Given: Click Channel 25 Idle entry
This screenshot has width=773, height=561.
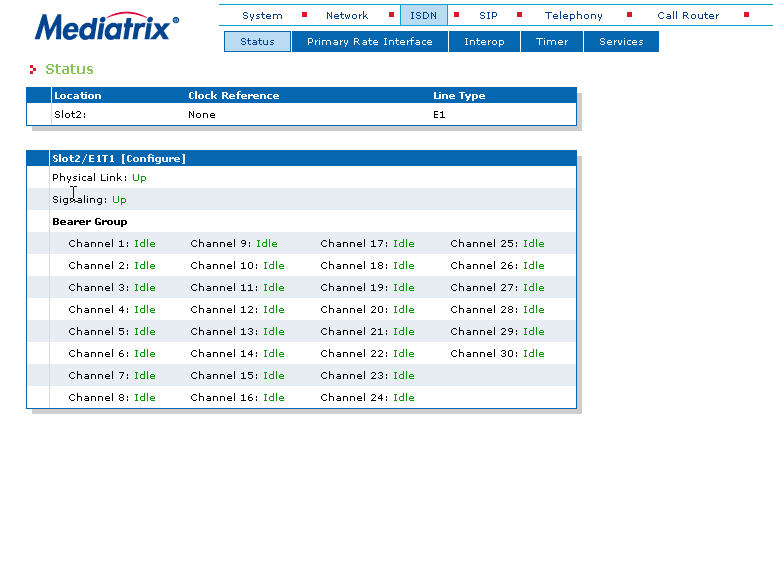Looking at the screenshot, I should (497, 244).
